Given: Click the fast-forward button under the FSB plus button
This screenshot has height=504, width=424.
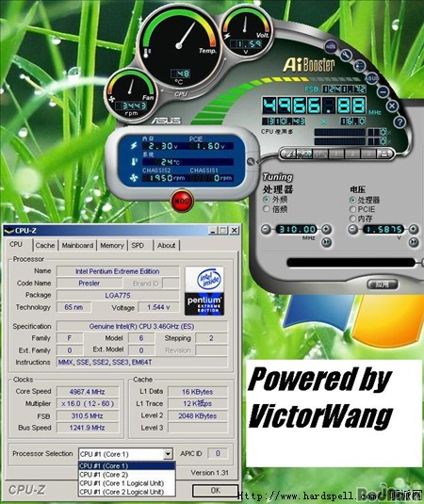Looking at the screenshot, I should (327, 242).
